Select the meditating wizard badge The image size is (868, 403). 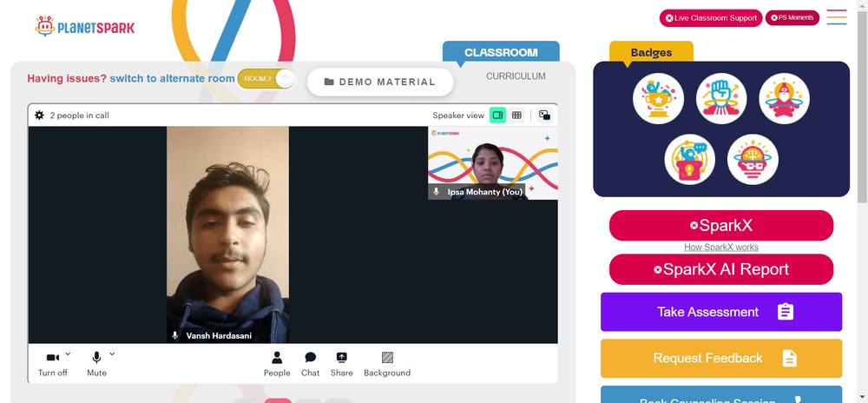pos(784,98)
